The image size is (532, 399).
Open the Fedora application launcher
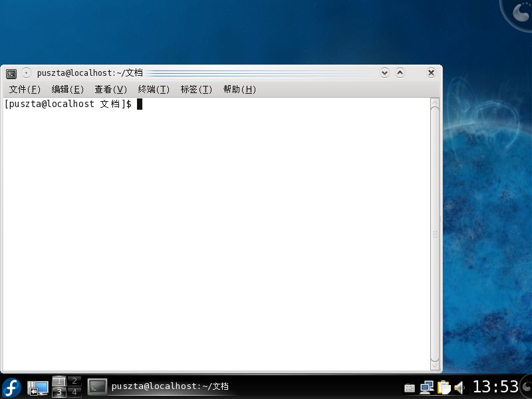pos(11,388)
